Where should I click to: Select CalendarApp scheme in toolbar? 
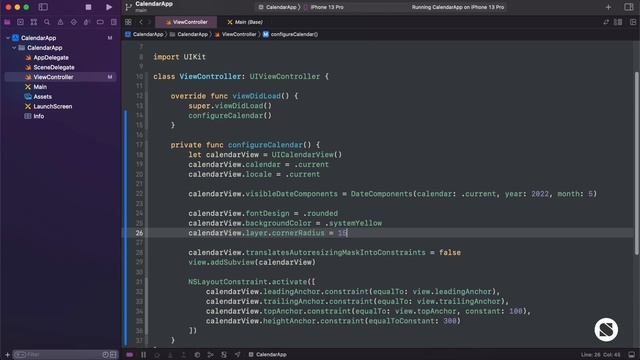[x=278, y=7]
